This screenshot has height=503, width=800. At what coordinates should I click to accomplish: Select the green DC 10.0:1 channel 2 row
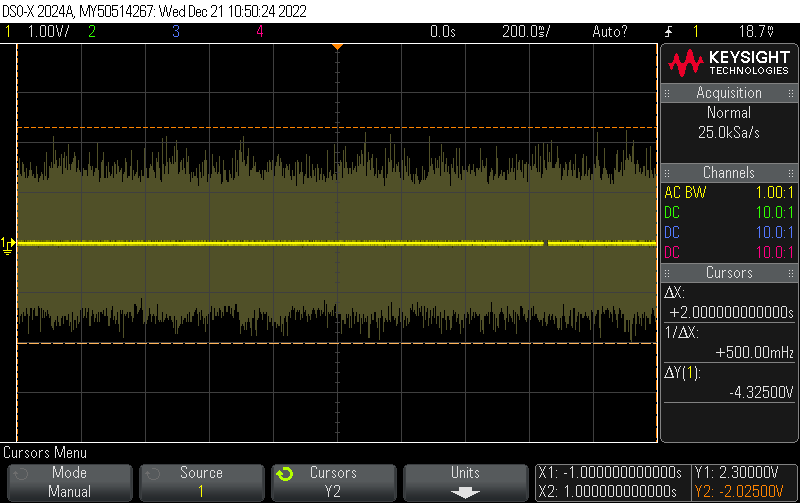click(729, 213)
